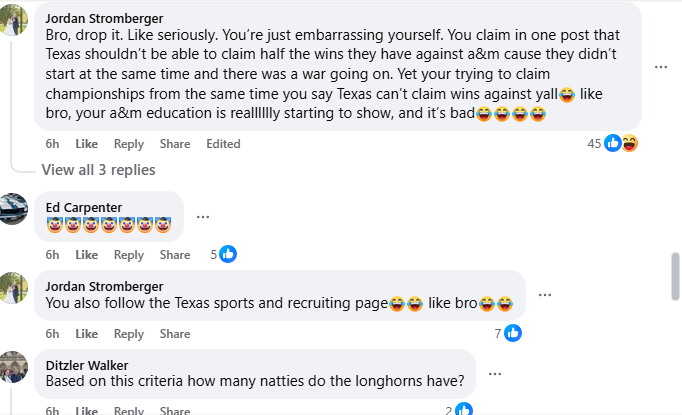
Task: Click the like reaction icon on Ditzler Walker's comment
Action: [464, 409]
